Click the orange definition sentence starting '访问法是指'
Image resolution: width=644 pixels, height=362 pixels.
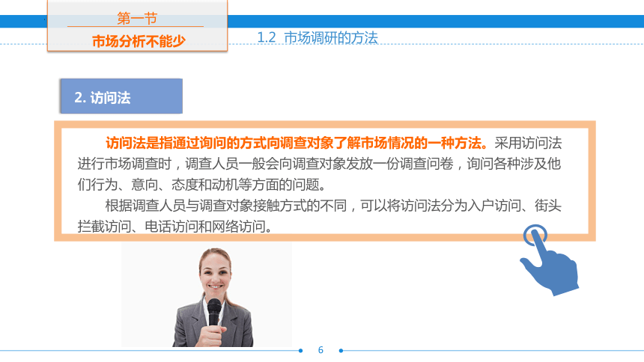coord(297,143)
